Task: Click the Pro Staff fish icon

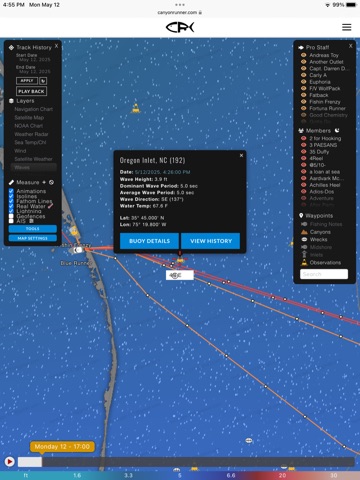Action: [301, 48]
